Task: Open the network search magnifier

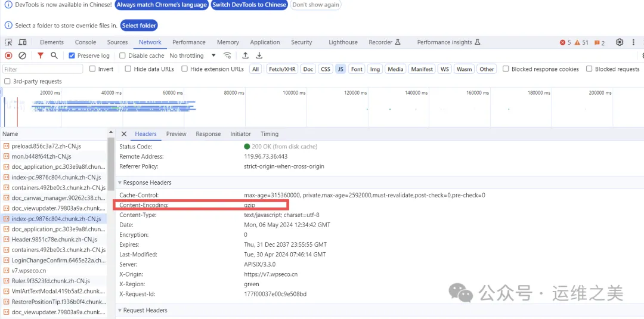Action: 54,55
